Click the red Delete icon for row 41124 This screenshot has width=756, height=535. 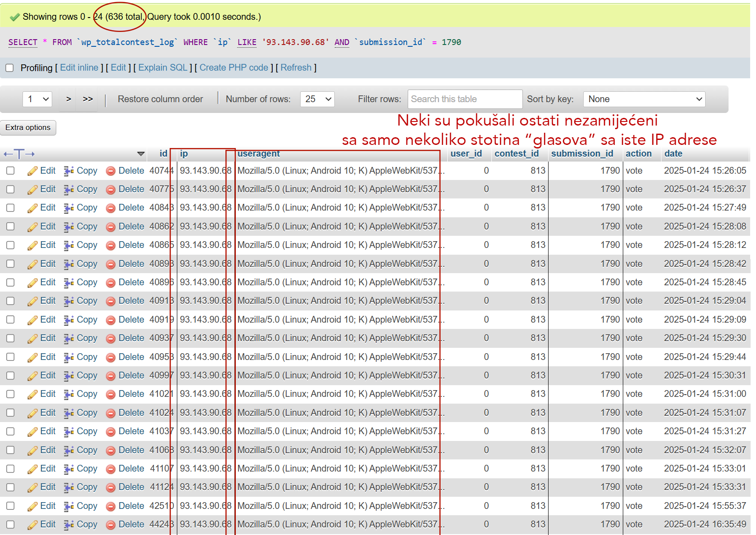(x=111, y=487)
